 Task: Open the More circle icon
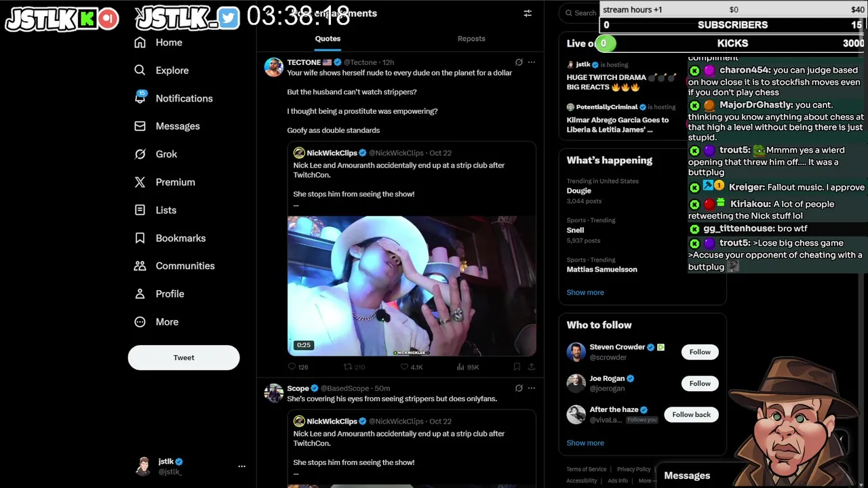click(x=140, y=322)
